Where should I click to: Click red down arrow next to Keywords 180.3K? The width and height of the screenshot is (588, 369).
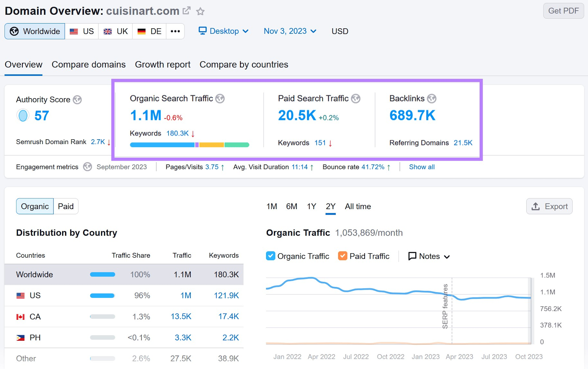coord(193,133)
